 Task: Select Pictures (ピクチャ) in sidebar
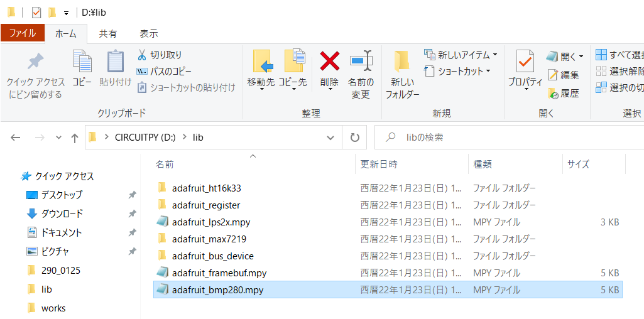pos(55,251)
